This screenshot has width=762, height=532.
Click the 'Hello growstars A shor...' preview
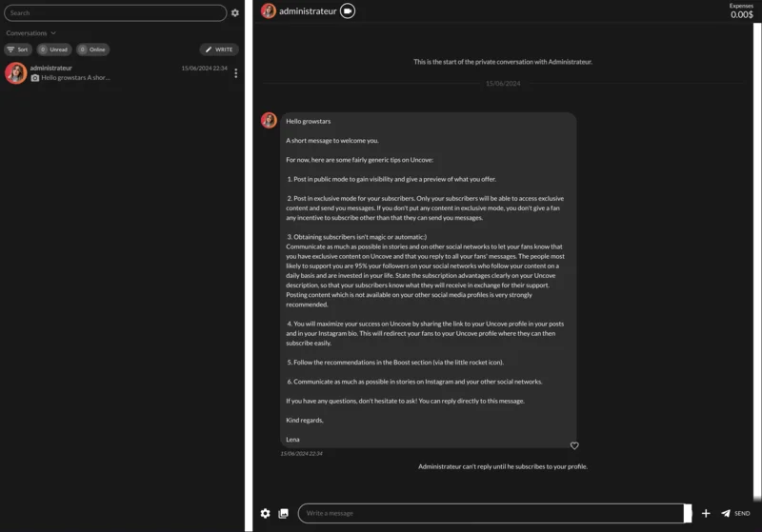click(75, 78)
